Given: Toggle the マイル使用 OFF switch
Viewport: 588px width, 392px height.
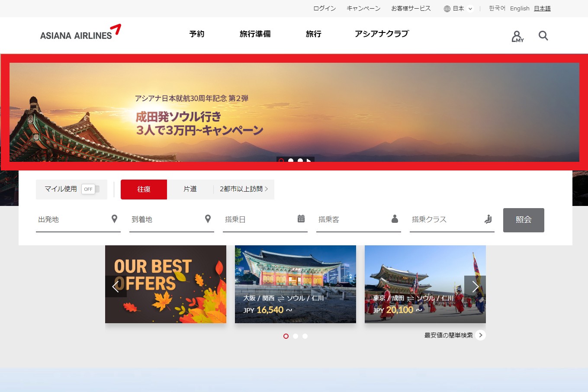Looking at the screenshot, I should pyautogui.click(x=90, y=189).
